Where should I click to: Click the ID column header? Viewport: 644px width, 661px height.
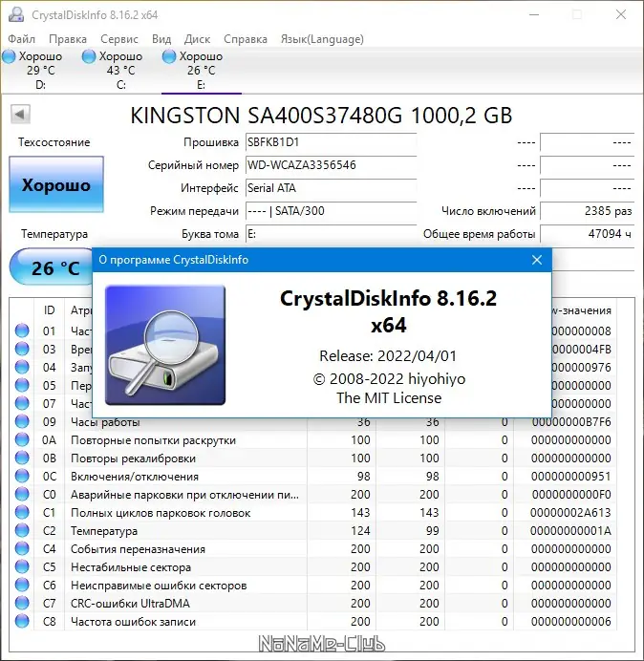pyautogui.click(x=49, y=310)
